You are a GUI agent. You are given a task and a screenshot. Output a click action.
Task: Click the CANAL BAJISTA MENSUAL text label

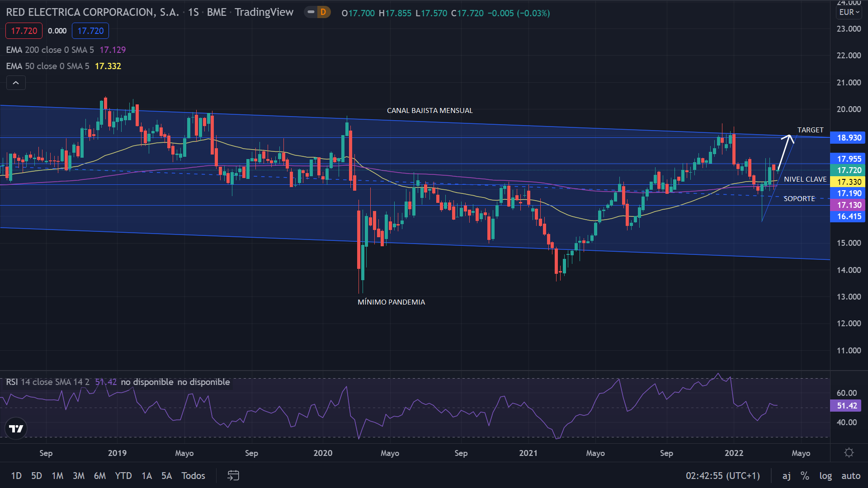pyautogui.click(x=430, y=110)
